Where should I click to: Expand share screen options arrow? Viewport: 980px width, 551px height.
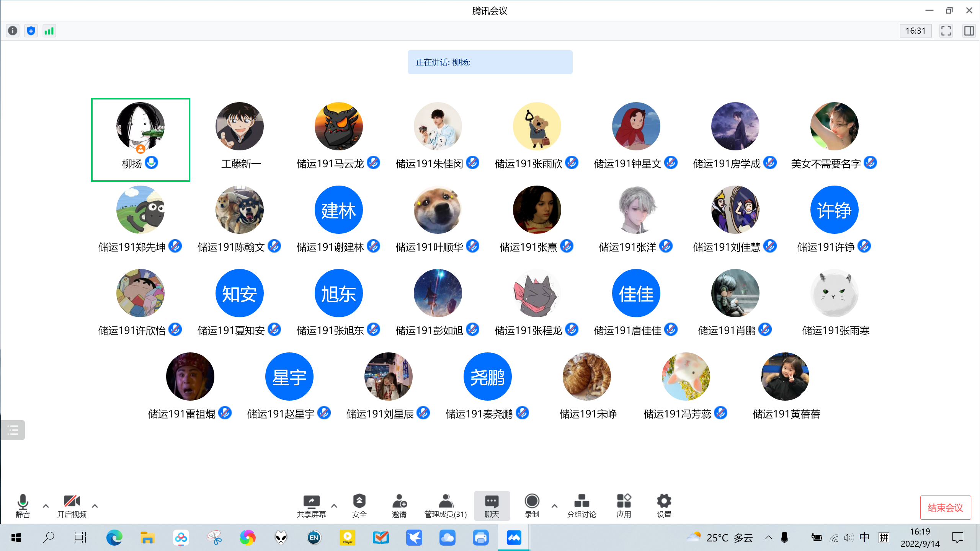point(334,506)
